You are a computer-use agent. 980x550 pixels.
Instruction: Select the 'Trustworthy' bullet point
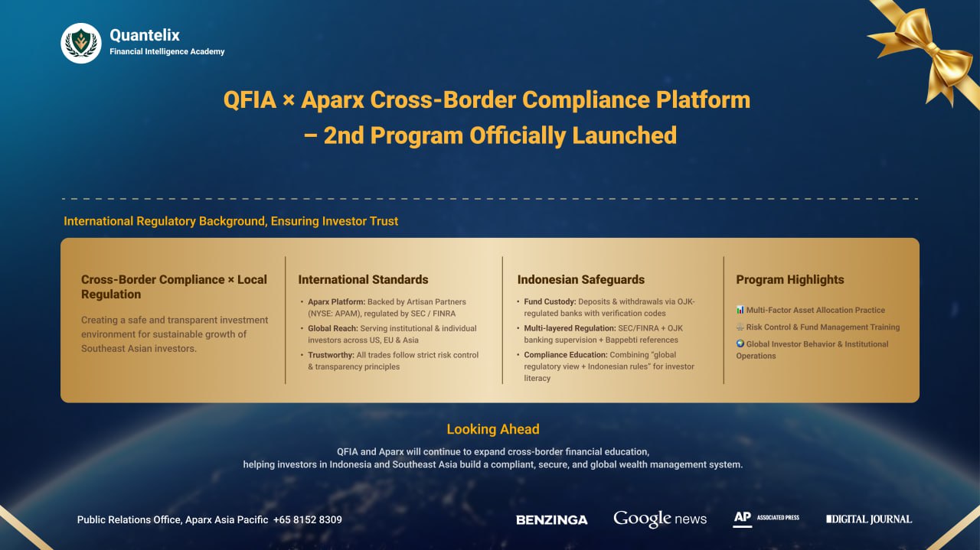pyautogui.click(x=389, y=361)
